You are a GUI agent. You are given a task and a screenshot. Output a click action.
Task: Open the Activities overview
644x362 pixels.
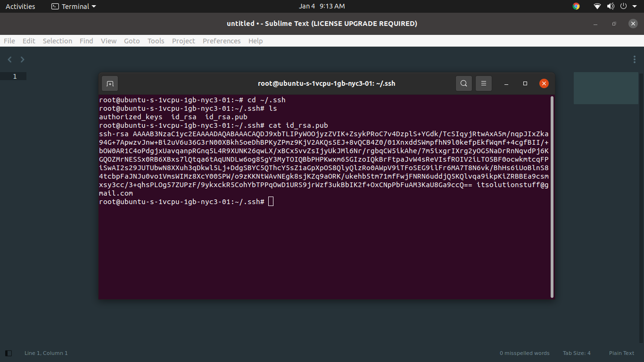point(20,6)
